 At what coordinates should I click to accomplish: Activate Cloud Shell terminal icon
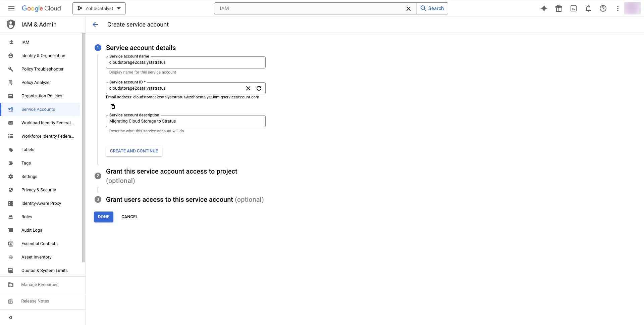(574, 8)
